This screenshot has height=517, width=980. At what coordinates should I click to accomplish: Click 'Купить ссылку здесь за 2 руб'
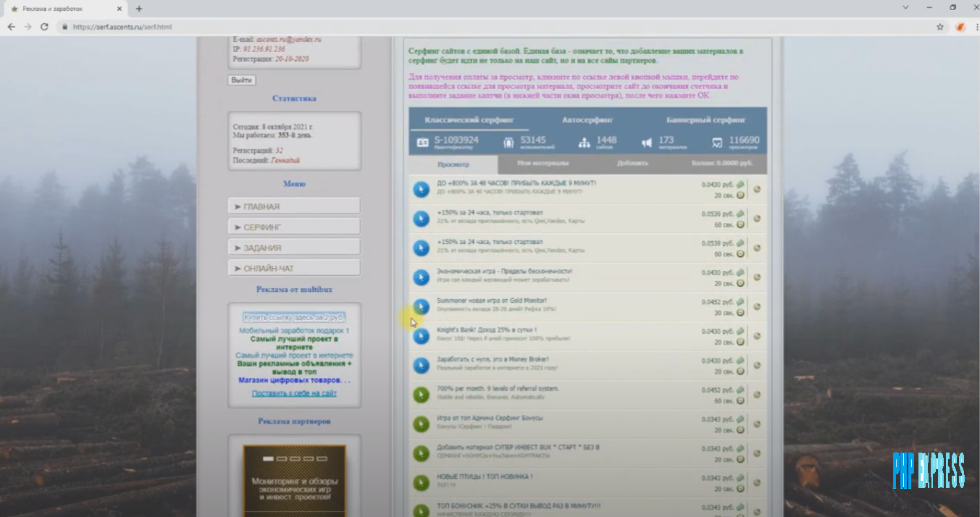point(294,317)
